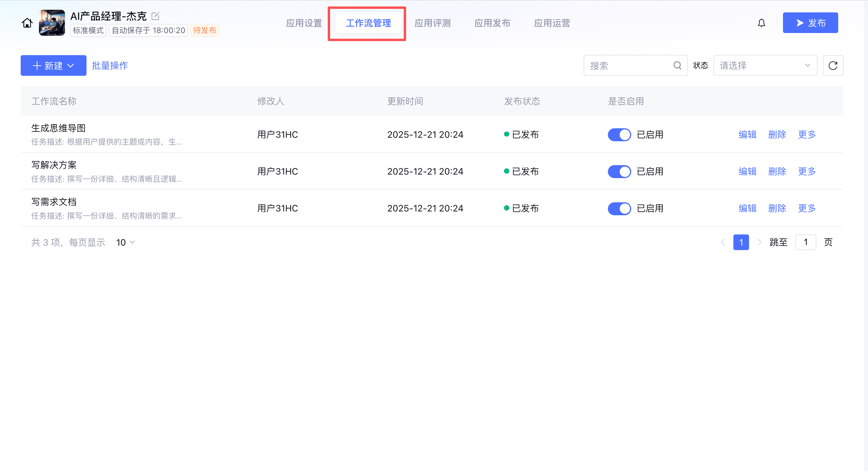Switch to 应用评测 tab
The image size is (868, 473).
tap(432, 23)
